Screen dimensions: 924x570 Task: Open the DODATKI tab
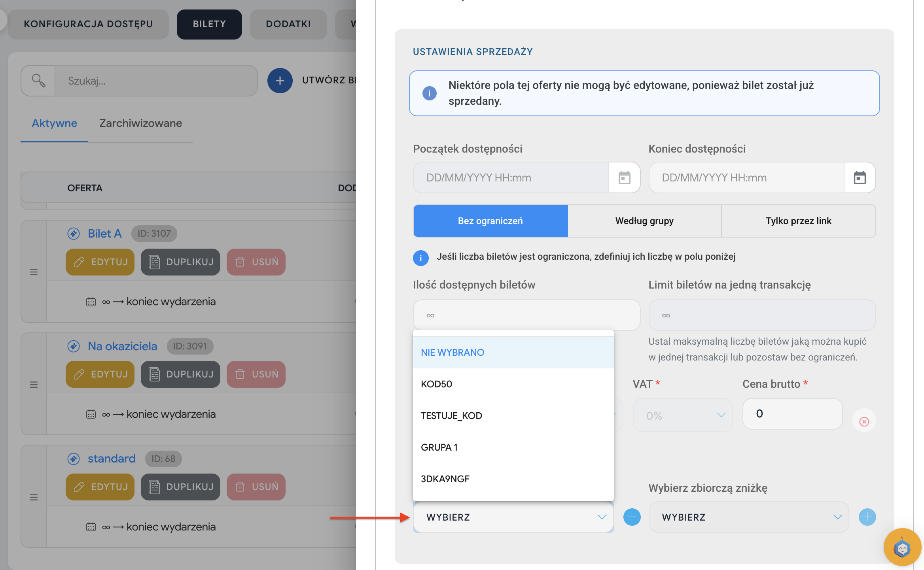(x=288, y=24)
